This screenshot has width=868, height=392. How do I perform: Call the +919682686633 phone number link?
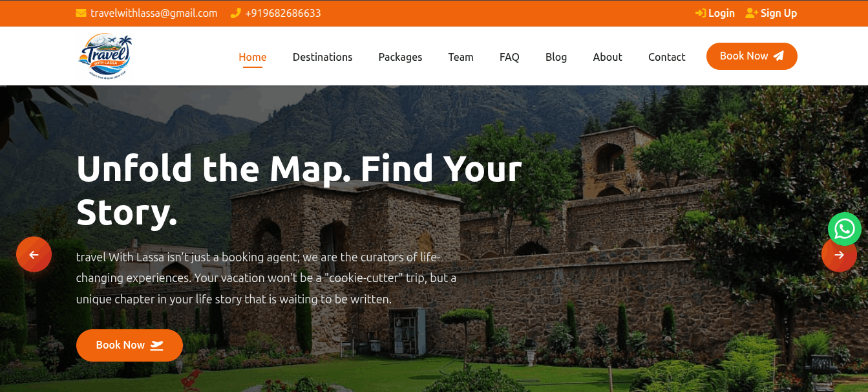click(x=282, y=13)
